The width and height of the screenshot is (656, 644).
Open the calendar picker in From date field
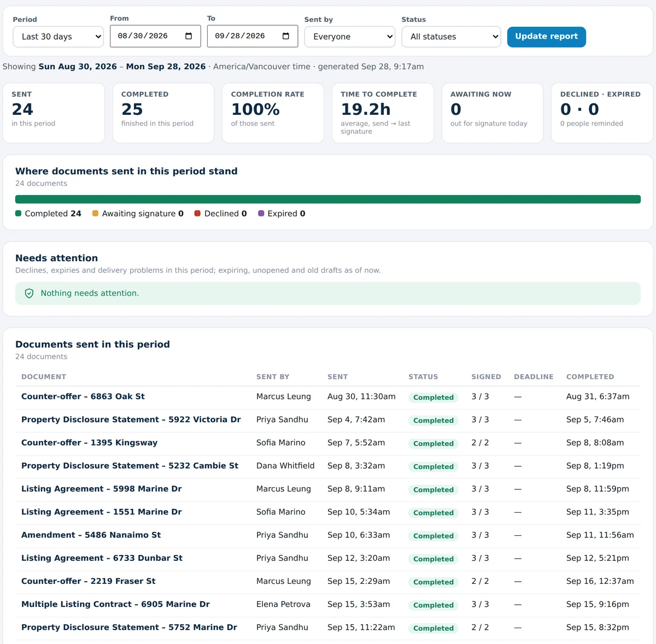point(189,36)
